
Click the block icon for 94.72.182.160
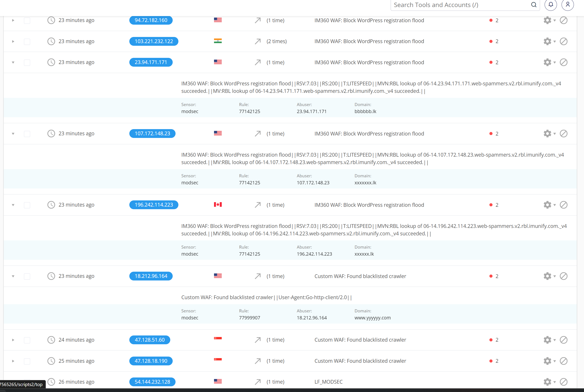[564, 20]
